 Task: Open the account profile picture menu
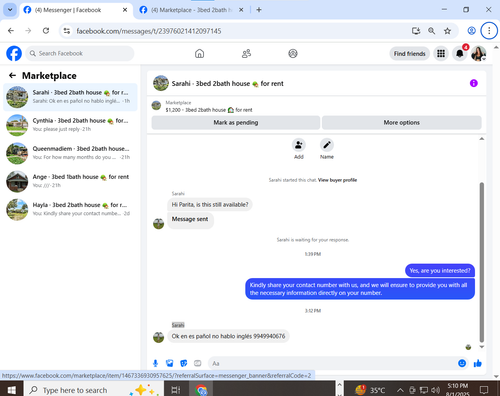click(x=478, y=54)
